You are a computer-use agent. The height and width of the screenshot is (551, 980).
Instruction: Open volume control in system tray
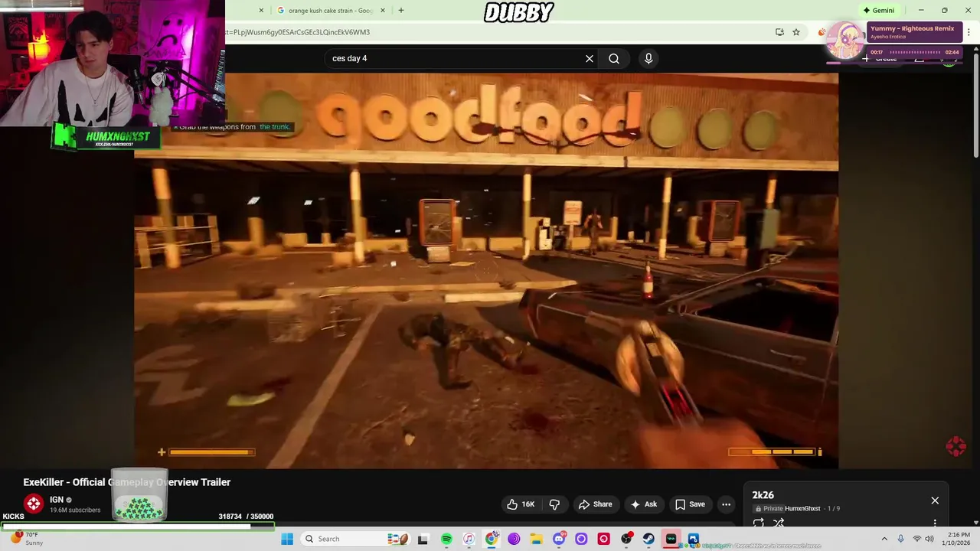tap(929, 539)
